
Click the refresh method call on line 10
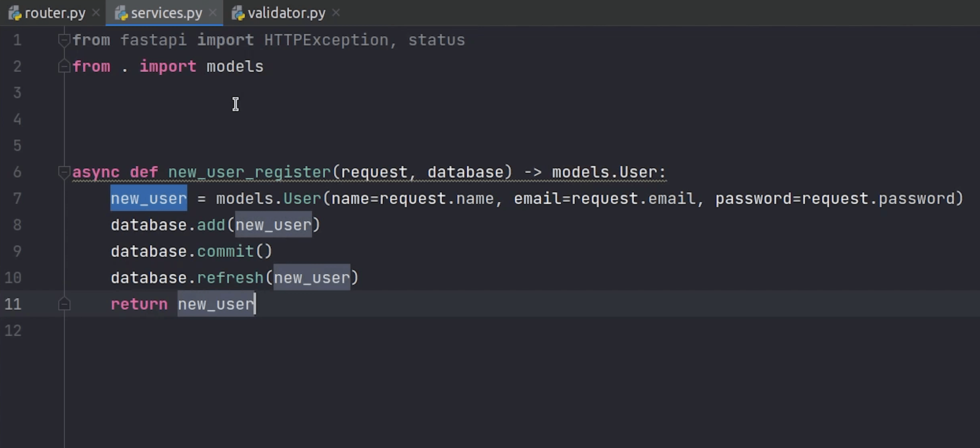point(230,278)
